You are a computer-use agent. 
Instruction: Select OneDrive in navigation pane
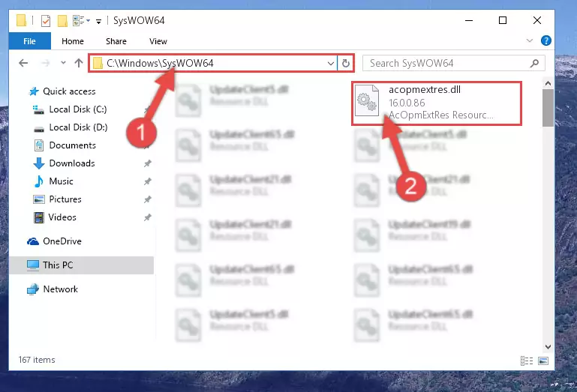pos(54,241)
